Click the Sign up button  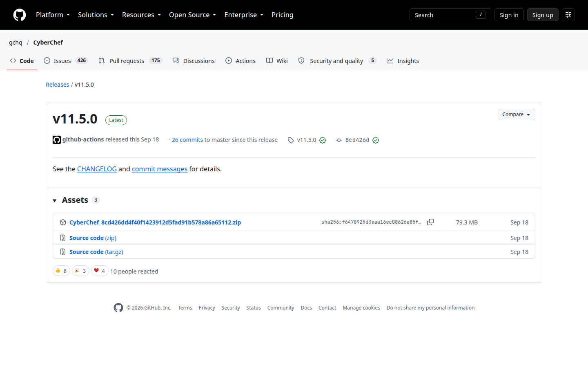pyautogui.click(x=543, y=15)
